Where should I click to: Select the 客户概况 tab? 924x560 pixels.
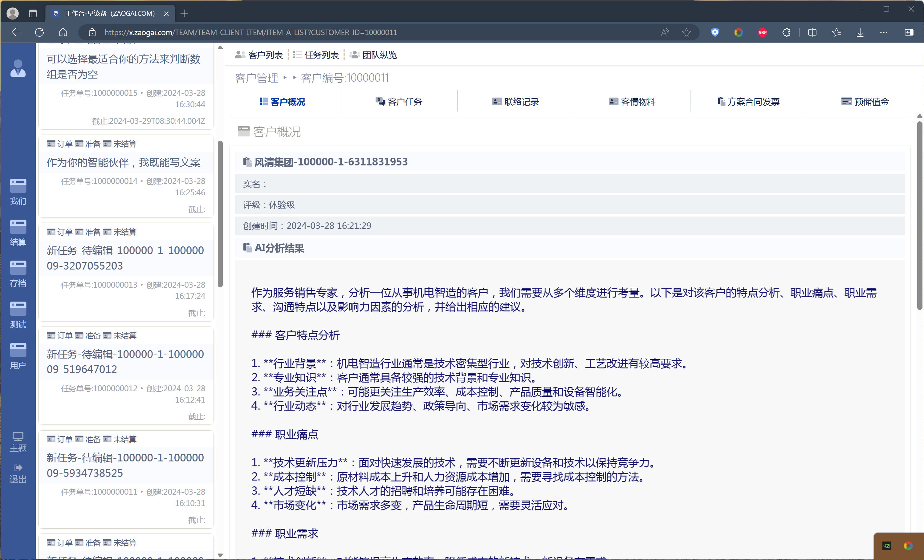point(282,102)
